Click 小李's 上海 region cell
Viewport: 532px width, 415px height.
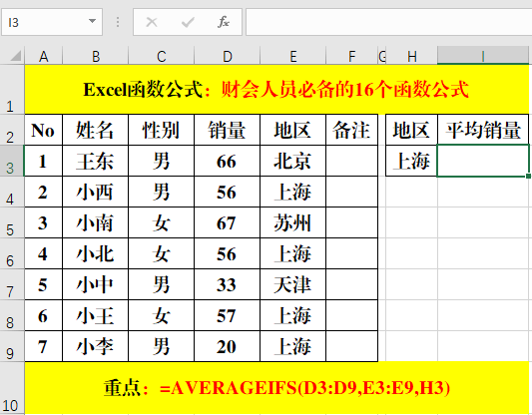coord(292,346)
